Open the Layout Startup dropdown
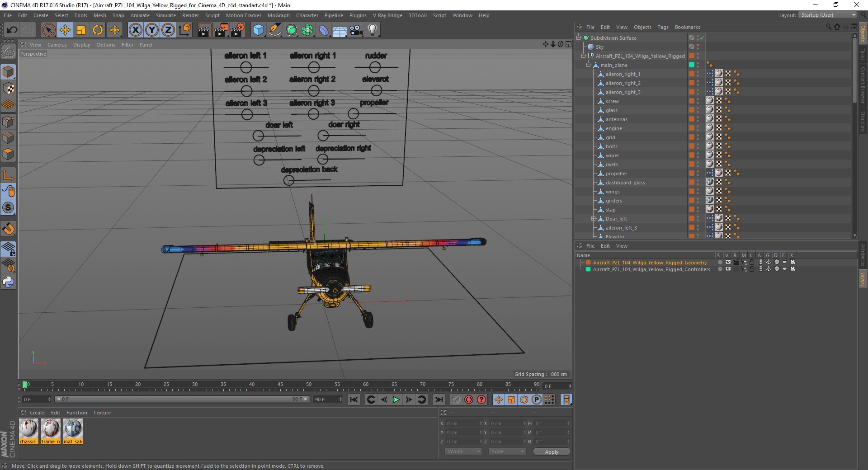Image resolution: width=868 pixels, height=470 pixels. point(828,15)
